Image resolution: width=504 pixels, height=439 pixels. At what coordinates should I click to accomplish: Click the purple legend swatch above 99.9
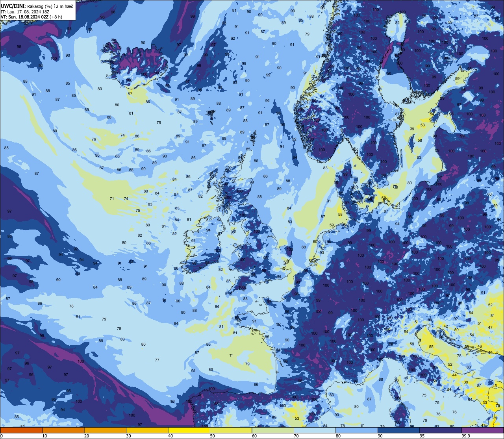click(x=482, y=430)
